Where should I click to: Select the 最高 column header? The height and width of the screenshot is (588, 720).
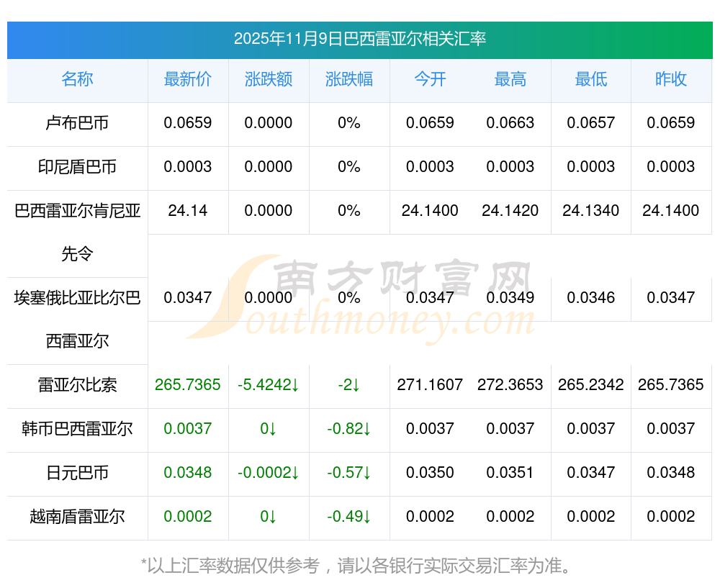coord(510,79)
